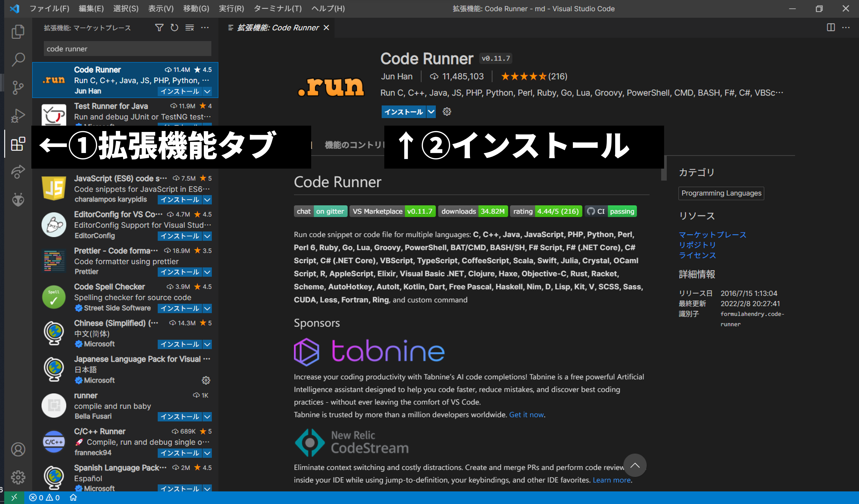859x504 pixels.
Task: Install Prettier from the extensions list
Action: (180, 272)
